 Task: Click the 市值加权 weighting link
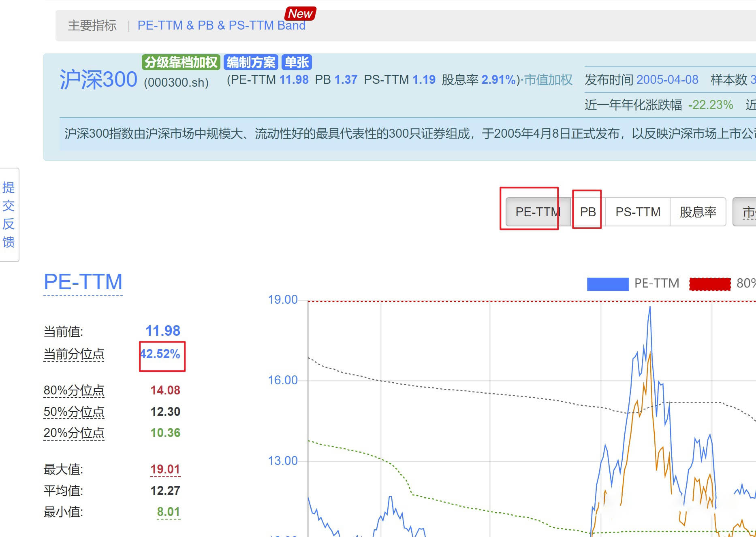[548, 80]
